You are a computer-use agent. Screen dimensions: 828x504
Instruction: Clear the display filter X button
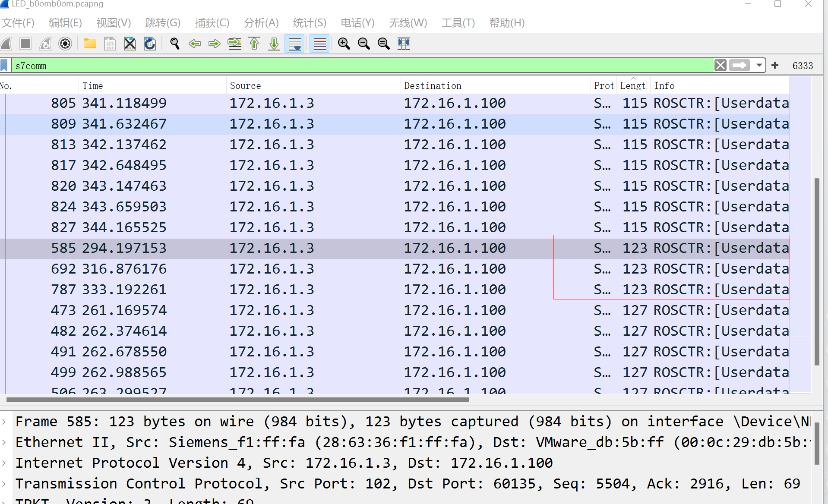pyautogui.click(x=720, y=66)
